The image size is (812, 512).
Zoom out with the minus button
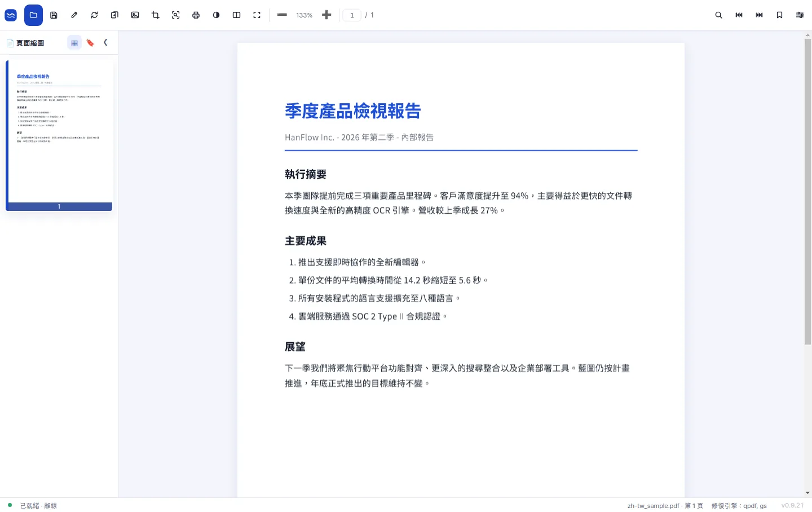283,15
